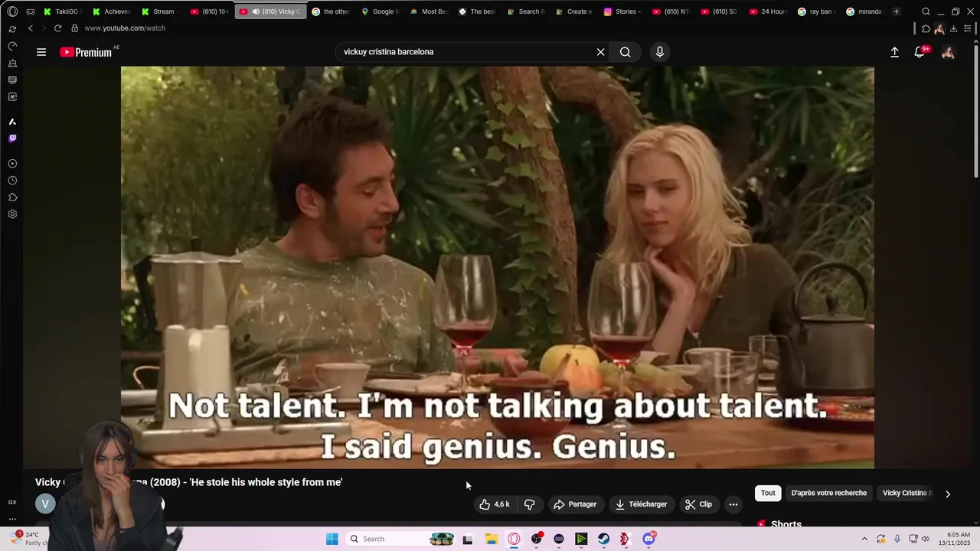980x551 pixels.
Task: Open YouTube notifications bell
Action: point(920,52)
